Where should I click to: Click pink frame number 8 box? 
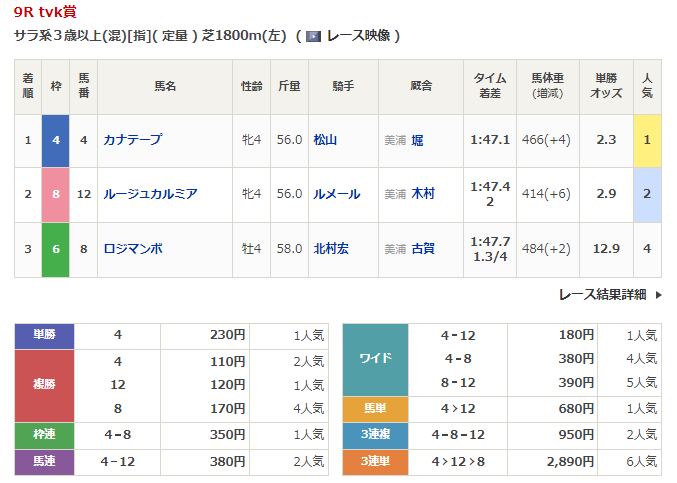(55, 194)
